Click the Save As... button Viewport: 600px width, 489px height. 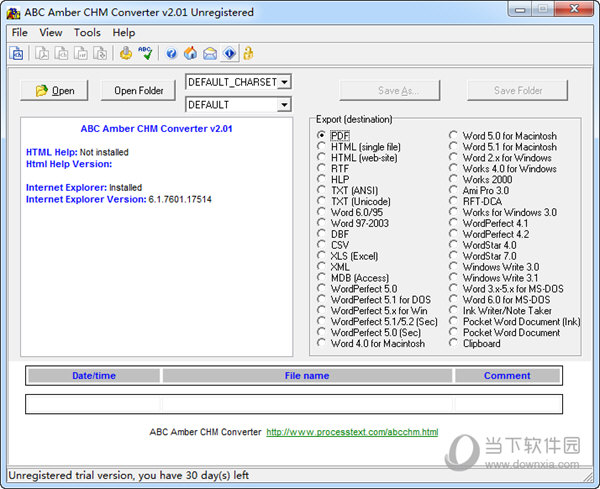pyautogui.click(x=390, y=91)
